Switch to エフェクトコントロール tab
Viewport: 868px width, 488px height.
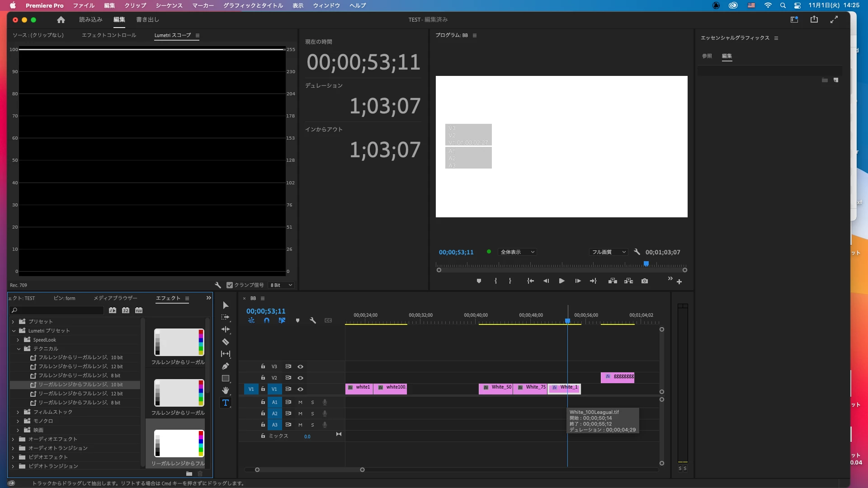109,35
